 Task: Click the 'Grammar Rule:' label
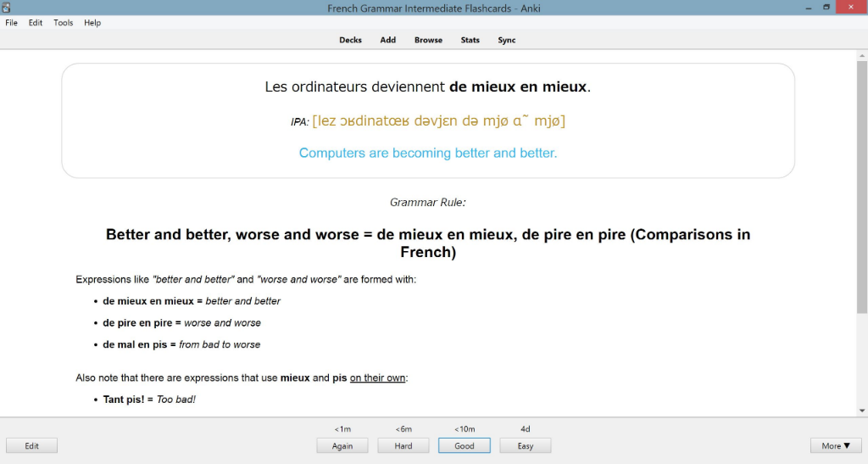pos(428,203)
